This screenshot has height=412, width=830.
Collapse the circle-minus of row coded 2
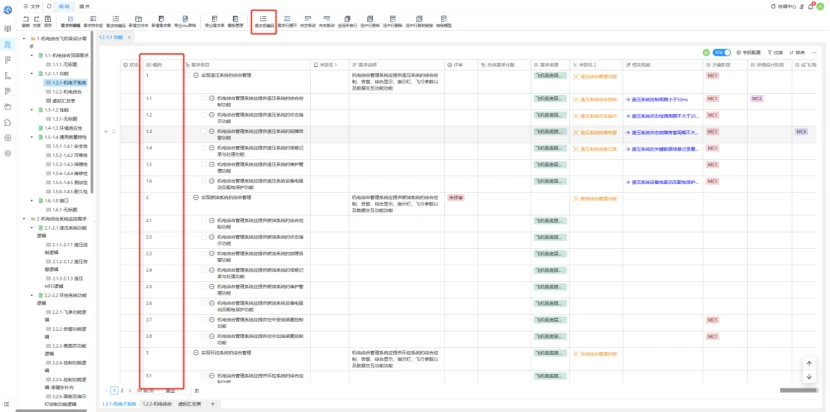click(195, 198)
